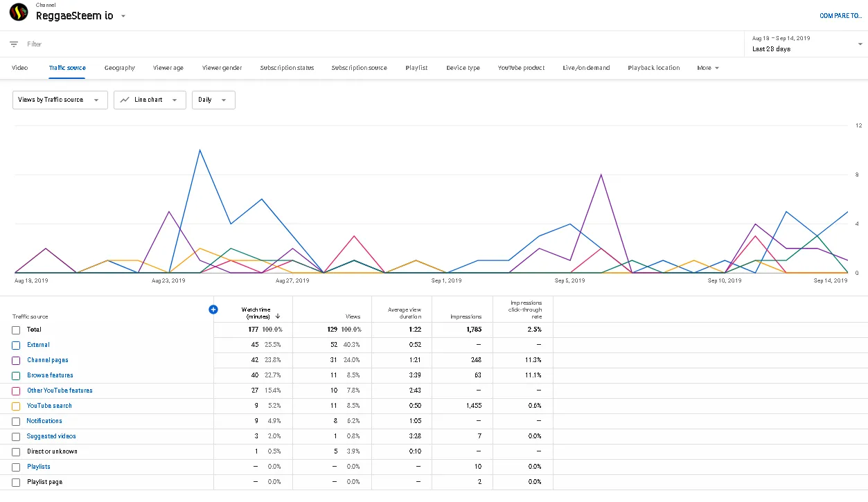Expand the More tabs dropdown
The width and height of the screenshot is (868, 502).
click(x=707, y=68)
